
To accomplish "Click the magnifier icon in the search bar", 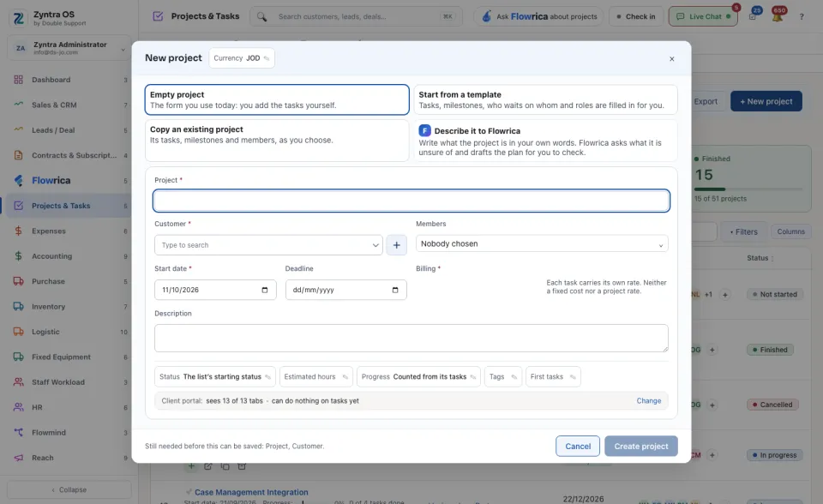I will [x=261, y=17].
